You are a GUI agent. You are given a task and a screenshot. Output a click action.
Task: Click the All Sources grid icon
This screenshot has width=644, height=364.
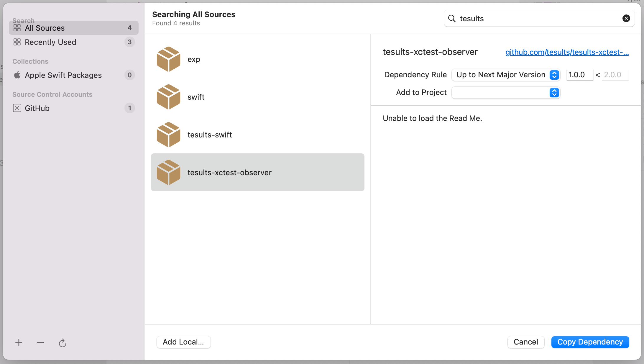[x=17, y=28]
